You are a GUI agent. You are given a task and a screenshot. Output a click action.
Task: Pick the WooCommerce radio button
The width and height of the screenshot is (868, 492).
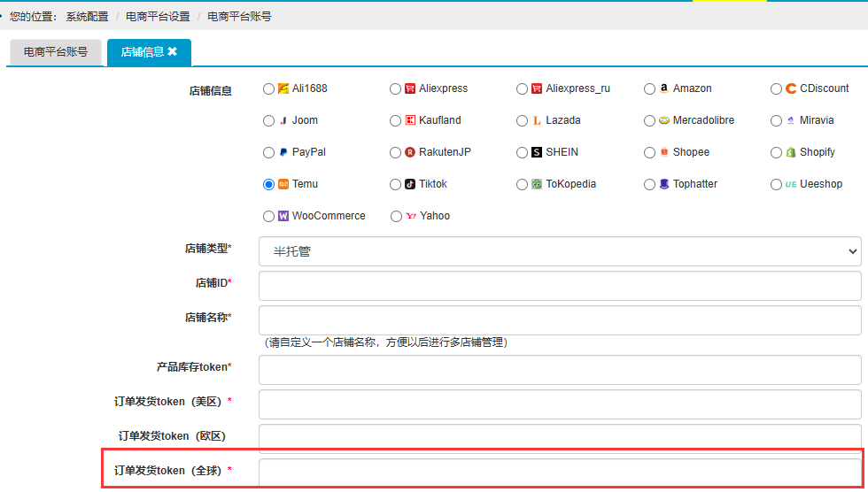[268, 217]
